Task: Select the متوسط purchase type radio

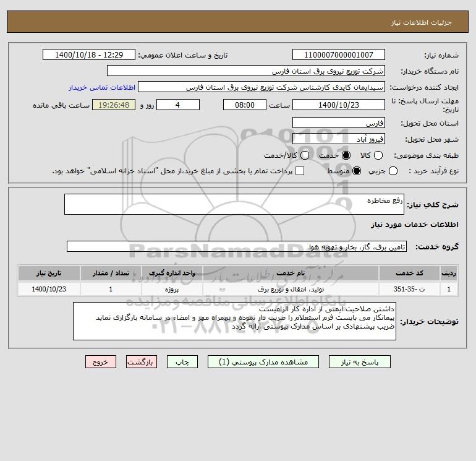Action: (x=357, y=171)
